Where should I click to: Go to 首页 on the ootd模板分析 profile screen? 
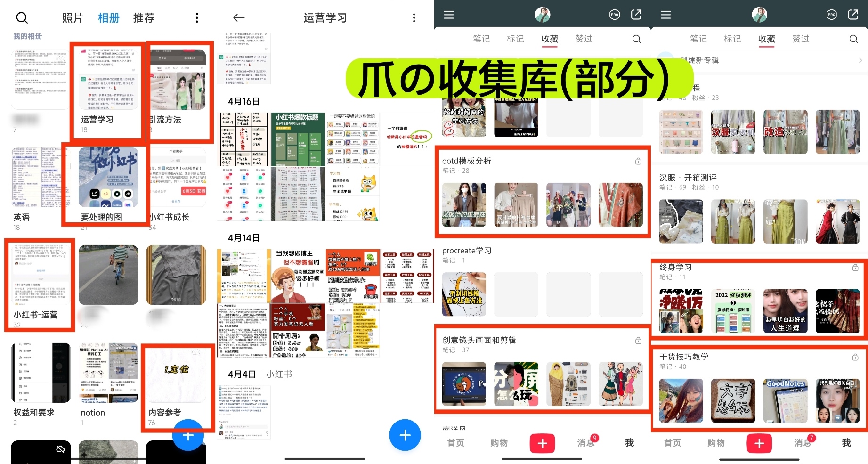(x=456, y=443)
